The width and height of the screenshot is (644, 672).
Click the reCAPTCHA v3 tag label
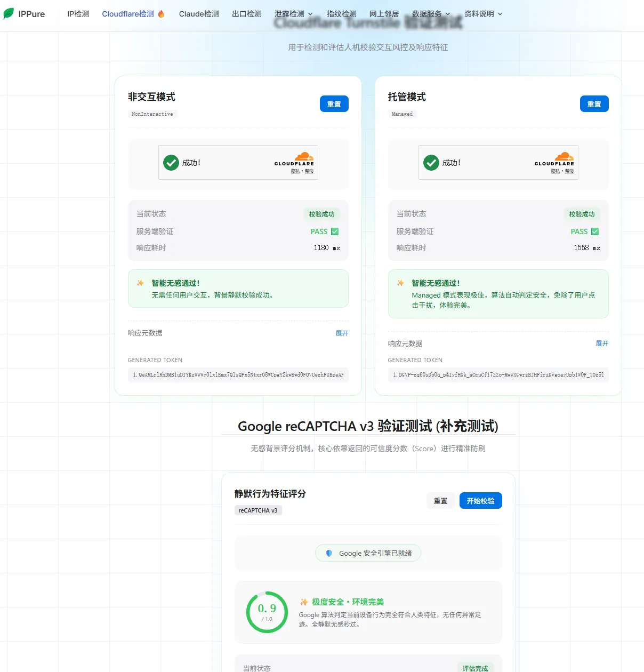(x=258, y=510)
